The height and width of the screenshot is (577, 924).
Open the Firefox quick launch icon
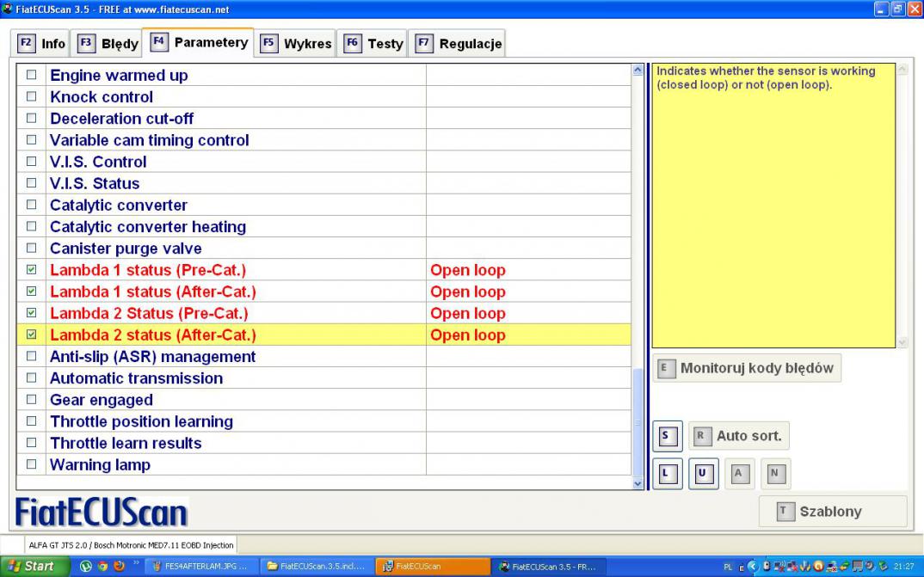pos(119,567)
